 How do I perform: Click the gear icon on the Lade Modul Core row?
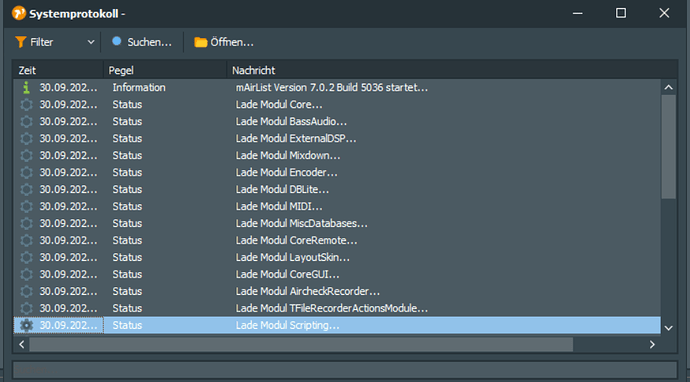pos(26,105)
